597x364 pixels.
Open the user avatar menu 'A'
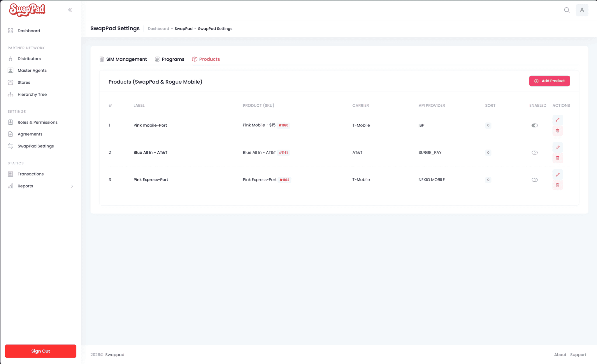click(582, 10)
